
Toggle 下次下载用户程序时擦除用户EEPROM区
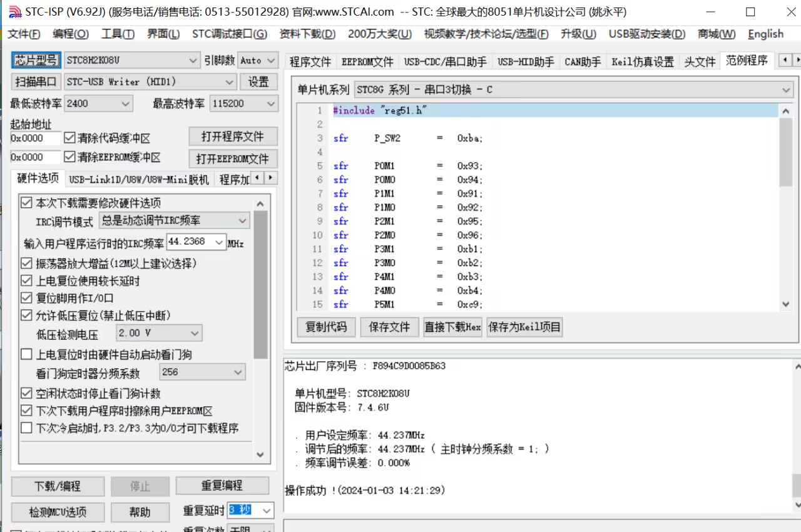tap(26, 411)
